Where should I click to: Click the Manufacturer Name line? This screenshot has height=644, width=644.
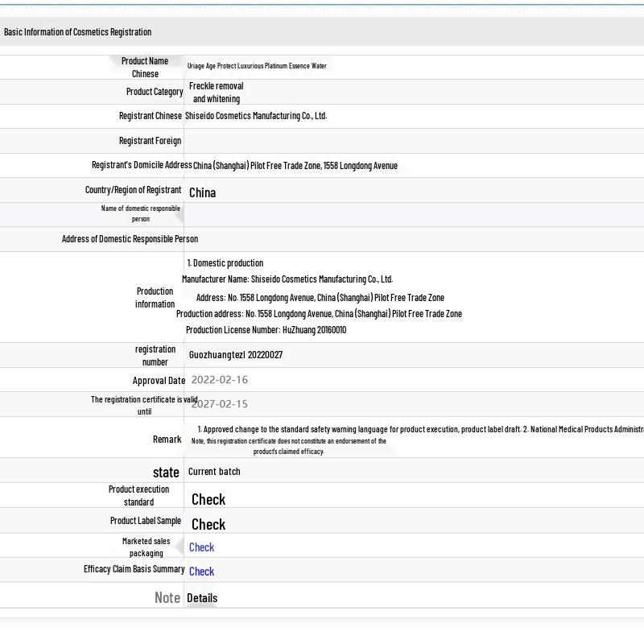pos(287,279)
